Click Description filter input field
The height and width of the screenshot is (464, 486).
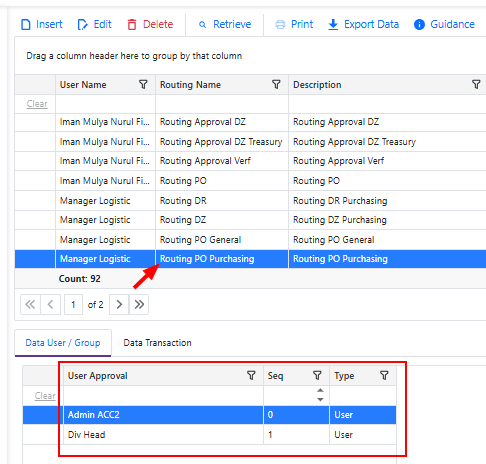[387, 104]
